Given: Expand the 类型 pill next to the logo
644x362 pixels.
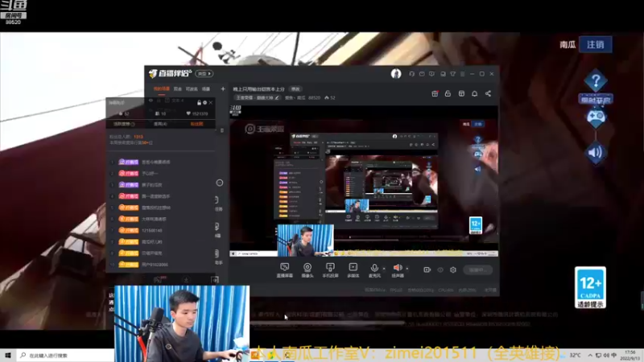Looking at the screenshot, I should point(204,74).
